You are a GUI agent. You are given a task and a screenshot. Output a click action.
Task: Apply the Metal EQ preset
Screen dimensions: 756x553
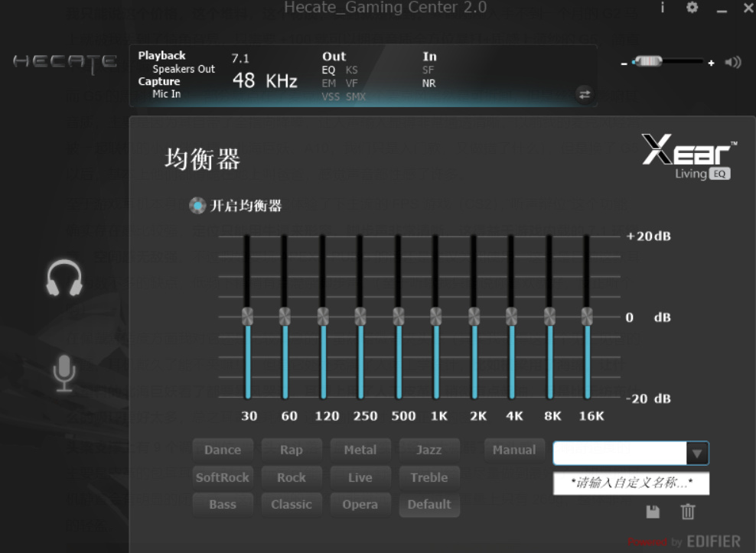tap(360, 450)
